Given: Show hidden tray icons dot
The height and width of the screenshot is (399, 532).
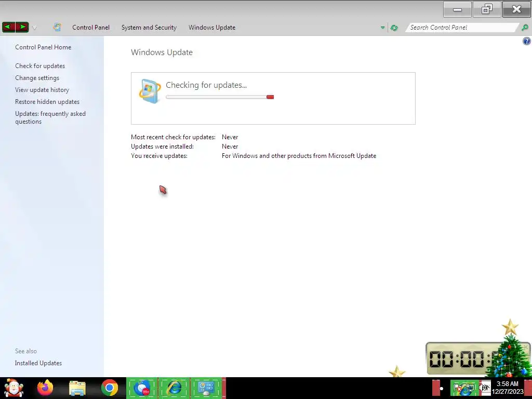Looking at the screenshot, I should [442, 389].
